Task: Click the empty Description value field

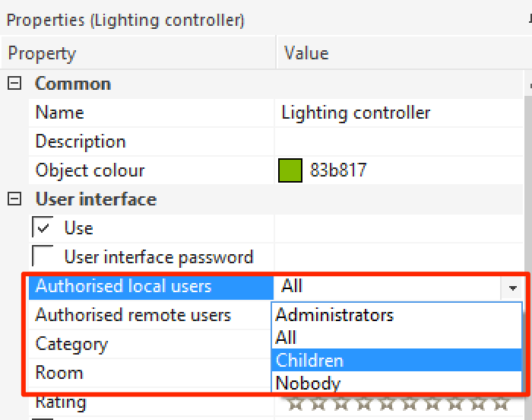Action: [395, 142]
